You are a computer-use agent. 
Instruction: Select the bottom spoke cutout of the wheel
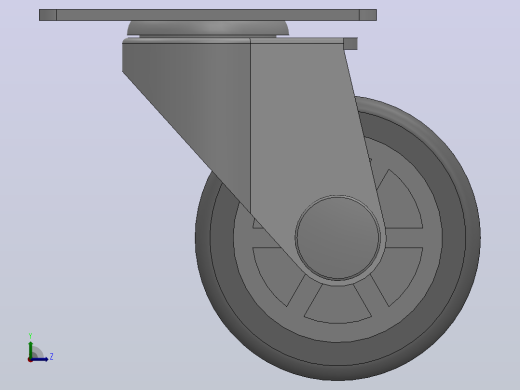[338, 305]
